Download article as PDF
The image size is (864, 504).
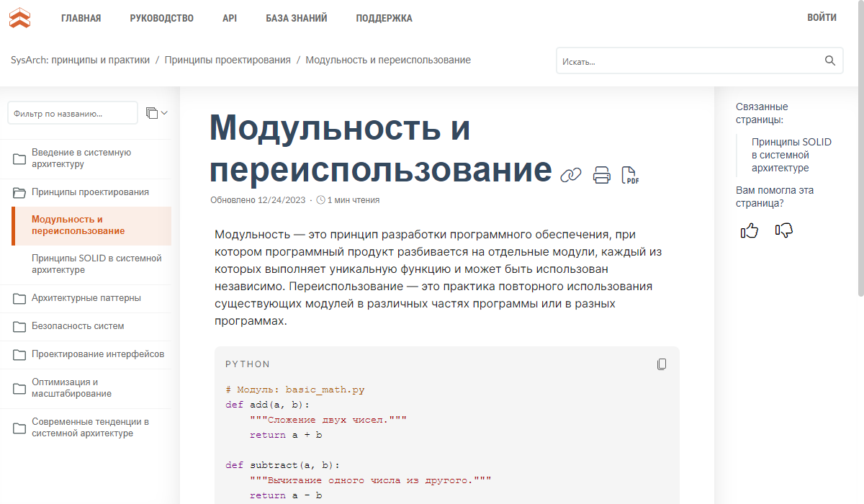point(629,175)
